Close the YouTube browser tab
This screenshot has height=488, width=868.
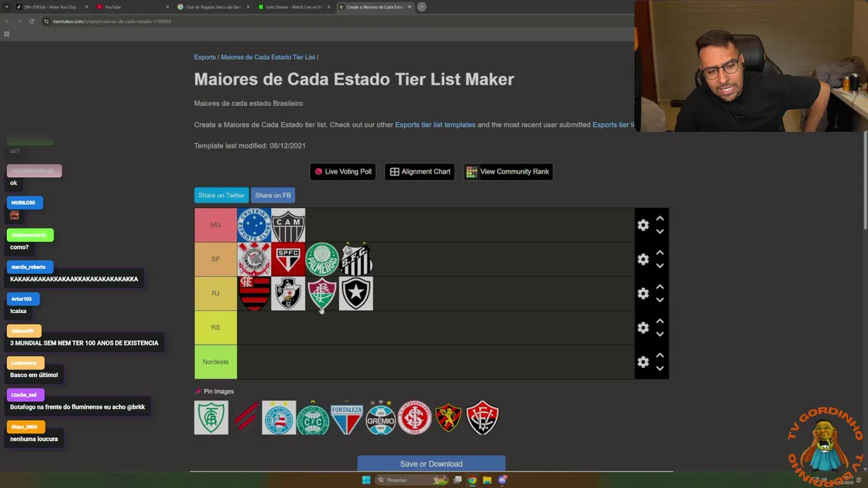[x=167, y=7]
